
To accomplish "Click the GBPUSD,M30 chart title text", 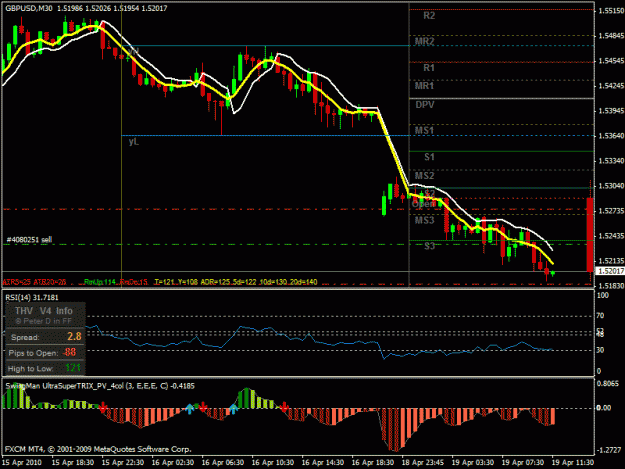I will (x=29, y=8).
